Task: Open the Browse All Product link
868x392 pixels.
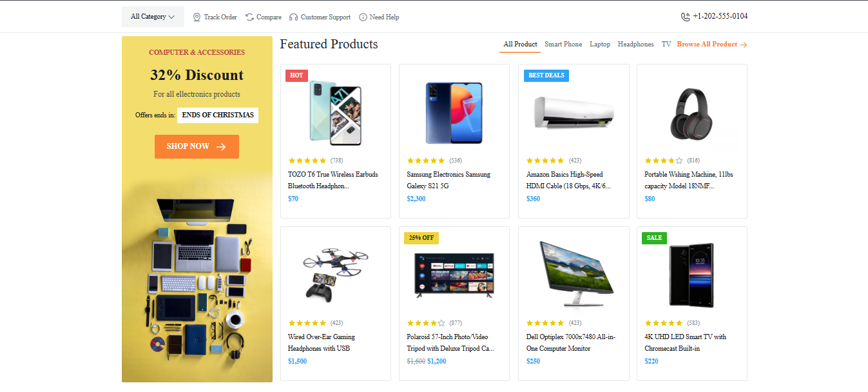Action: [707, 44]
